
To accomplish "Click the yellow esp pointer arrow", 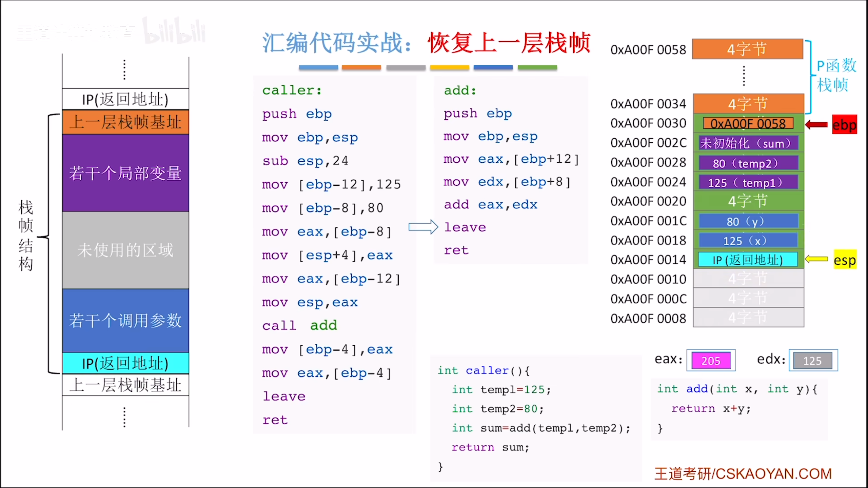I will click(816, 259).
